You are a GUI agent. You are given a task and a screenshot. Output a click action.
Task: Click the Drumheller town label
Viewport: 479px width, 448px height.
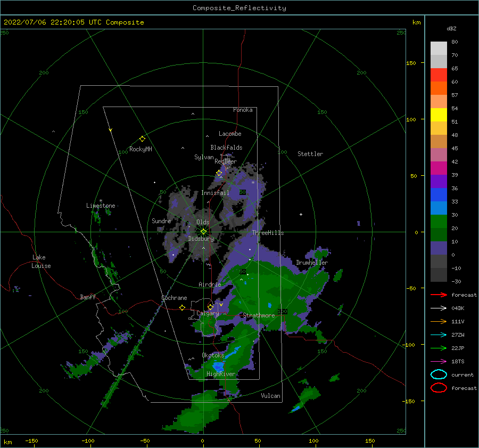(312, 263)
